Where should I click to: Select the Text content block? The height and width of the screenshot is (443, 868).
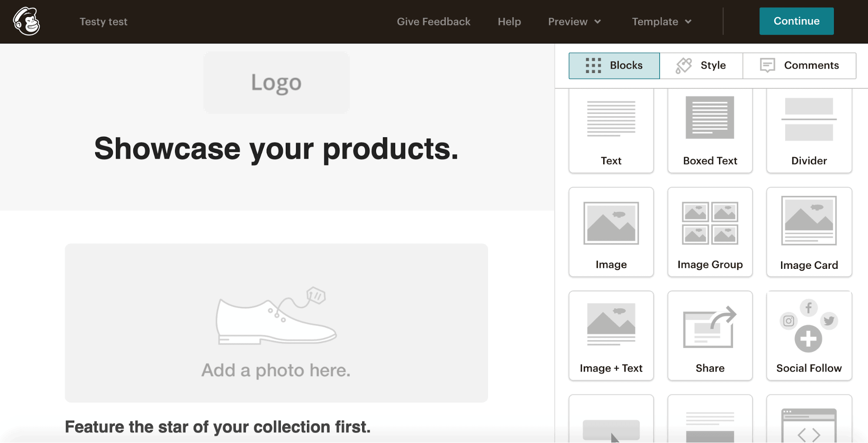click(611, 130)
